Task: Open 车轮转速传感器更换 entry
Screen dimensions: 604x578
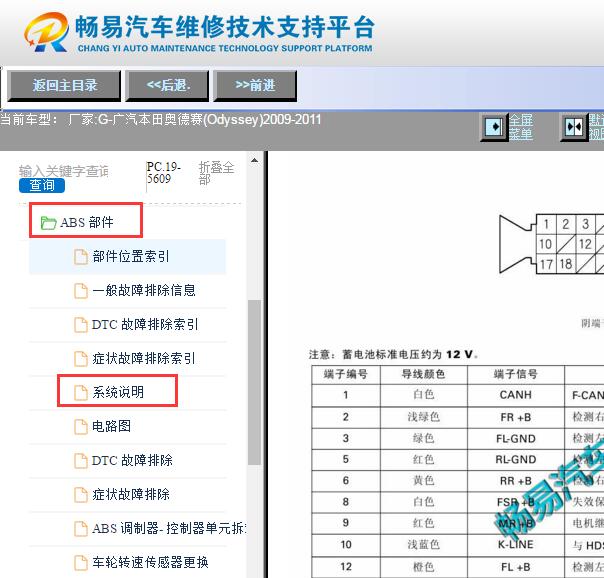Action: (x=150, y=562)
